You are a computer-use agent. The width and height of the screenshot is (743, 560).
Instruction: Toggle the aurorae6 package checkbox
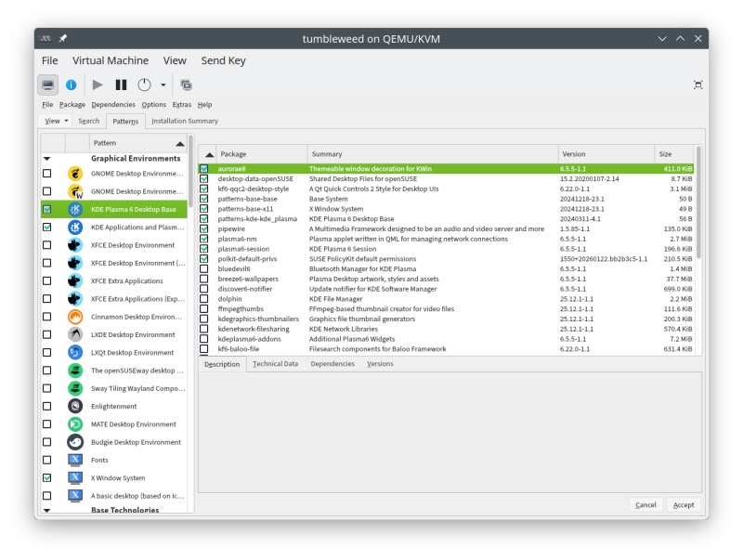coord(203,169)
